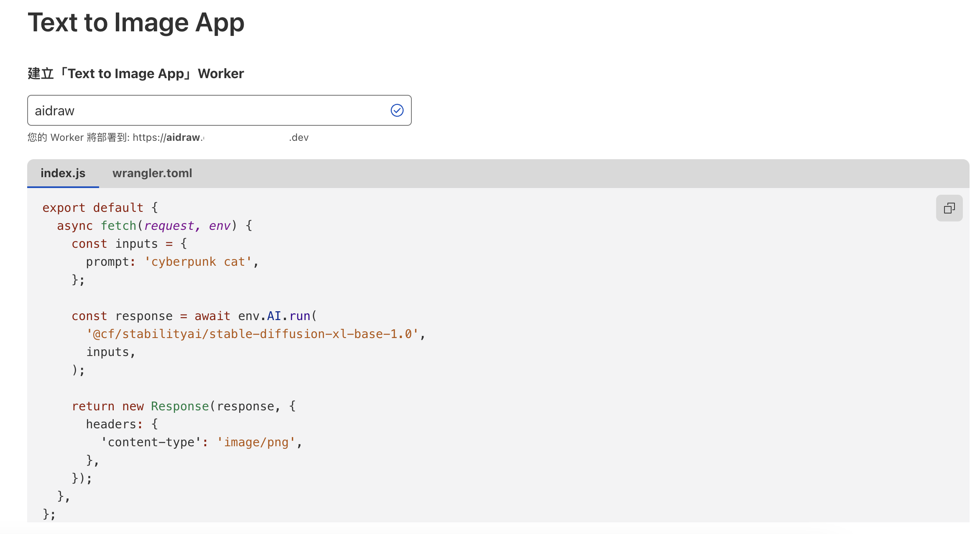This screenshot has height=534, width=980.
Task: Click the return new Response line
Action: pos(184,407)
